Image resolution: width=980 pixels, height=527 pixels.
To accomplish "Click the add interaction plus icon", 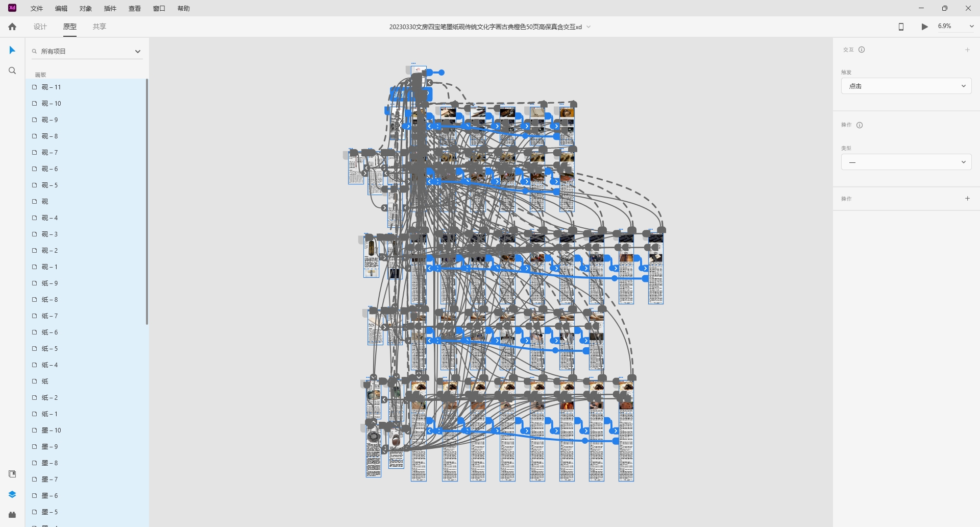I will pos(967,50).
